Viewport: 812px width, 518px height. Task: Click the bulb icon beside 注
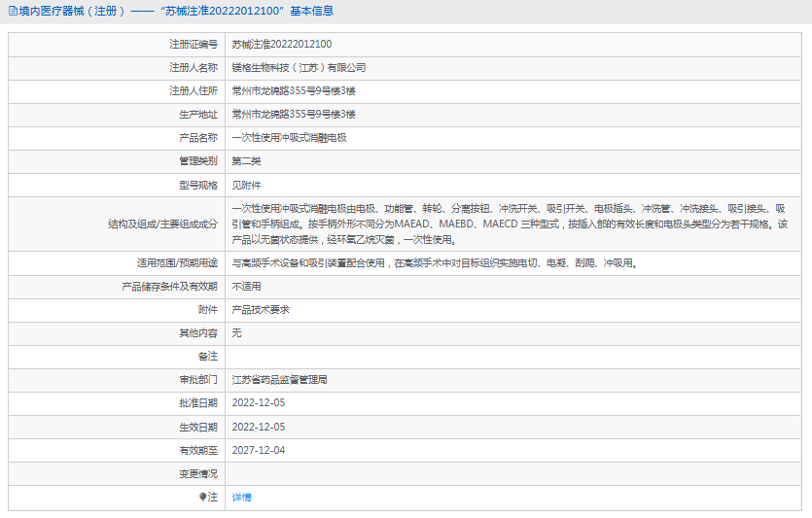(202, 497)
